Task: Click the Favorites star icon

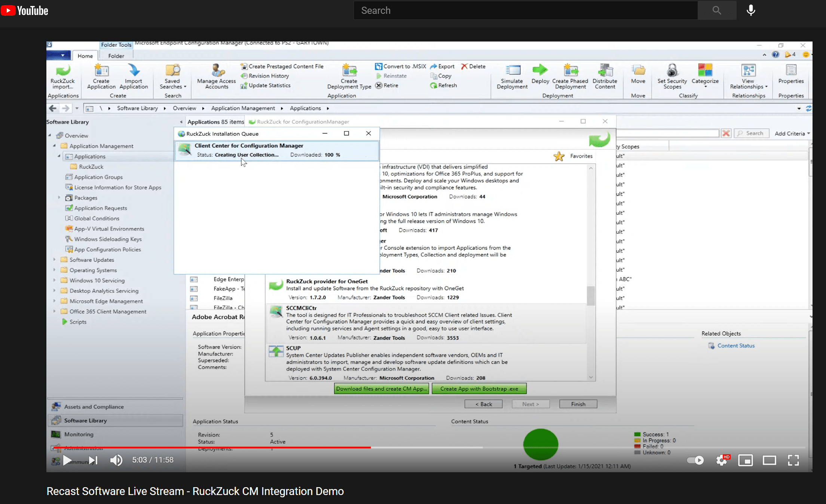Action: click(559, 156)
